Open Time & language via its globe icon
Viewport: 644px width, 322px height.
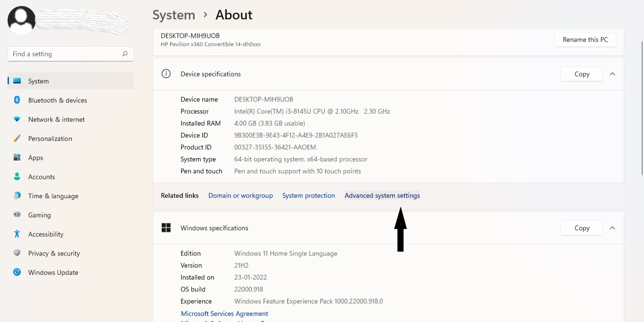click(17, 195)
